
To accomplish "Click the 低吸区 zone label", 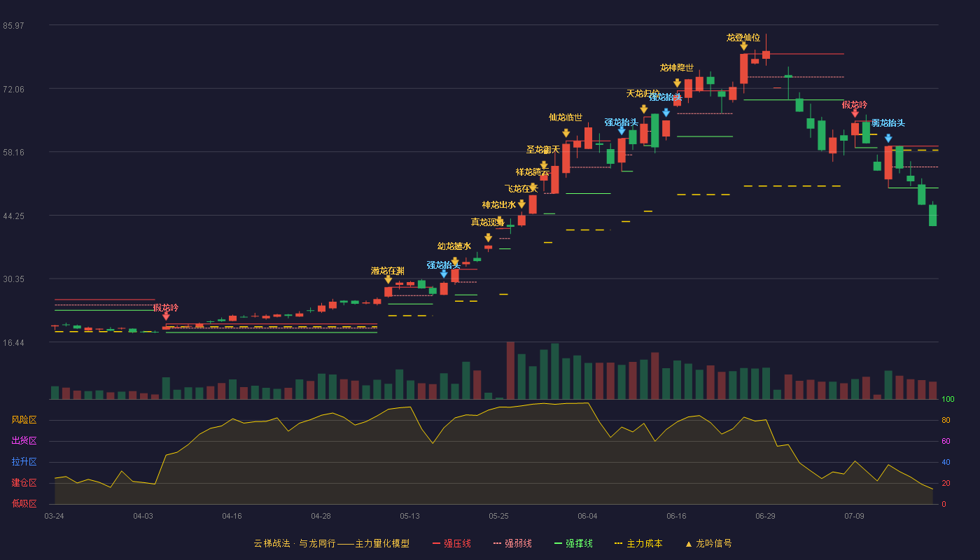I will 24,503.
